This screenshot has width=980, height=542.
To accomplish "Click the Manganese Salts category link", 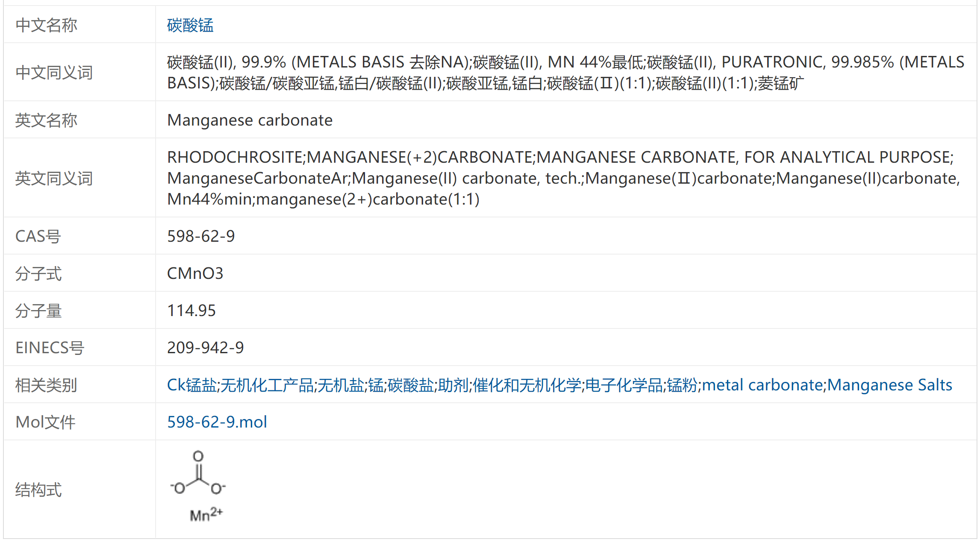I will pyautogui.click(x=889, y=385).
